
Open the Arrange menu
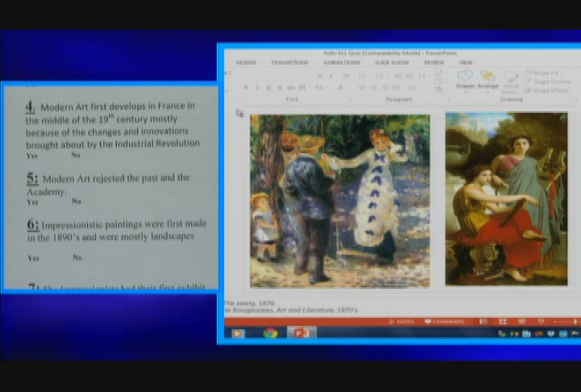pyautogui.click(x=487, y=80)
